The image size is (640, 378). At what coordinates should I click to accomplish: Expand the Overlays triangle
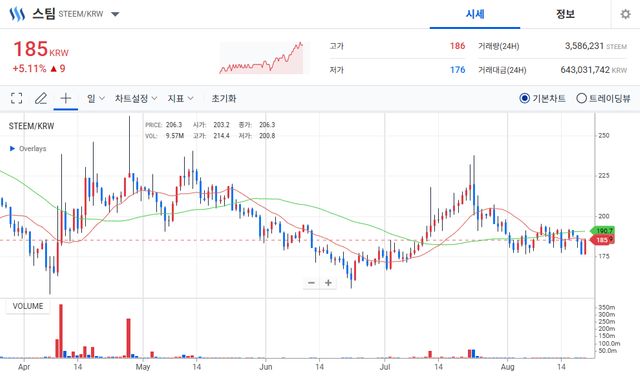[12, 149]
